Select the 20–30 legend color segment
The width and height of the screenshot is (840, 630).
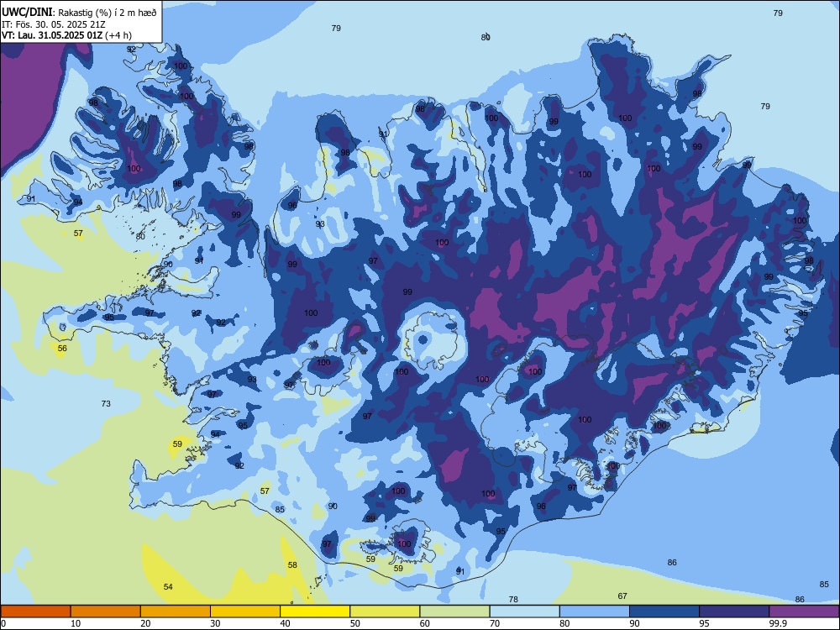pyautogui.click(x=176, y=612)
